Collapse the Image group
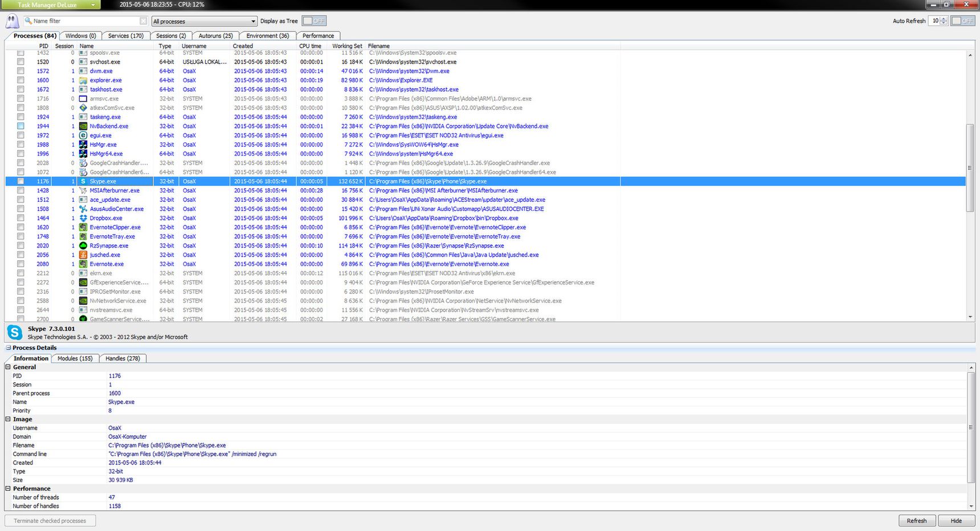Screen dimensions: 980x531 coord(9,419)
